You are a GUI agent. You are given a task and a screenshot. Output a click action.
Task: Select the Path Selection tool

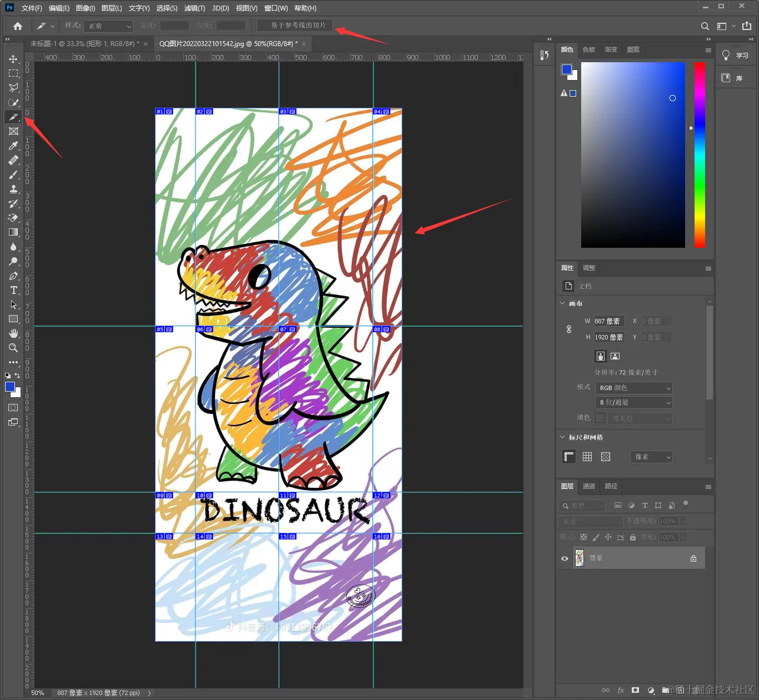13,304
